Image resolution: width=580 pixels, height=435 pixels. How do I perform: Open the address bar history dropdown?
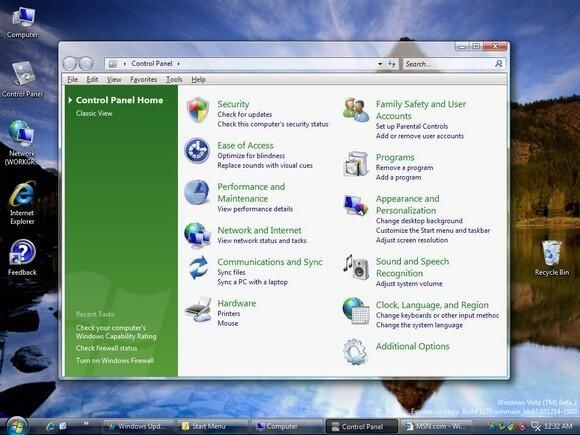(x=380, y=64)
